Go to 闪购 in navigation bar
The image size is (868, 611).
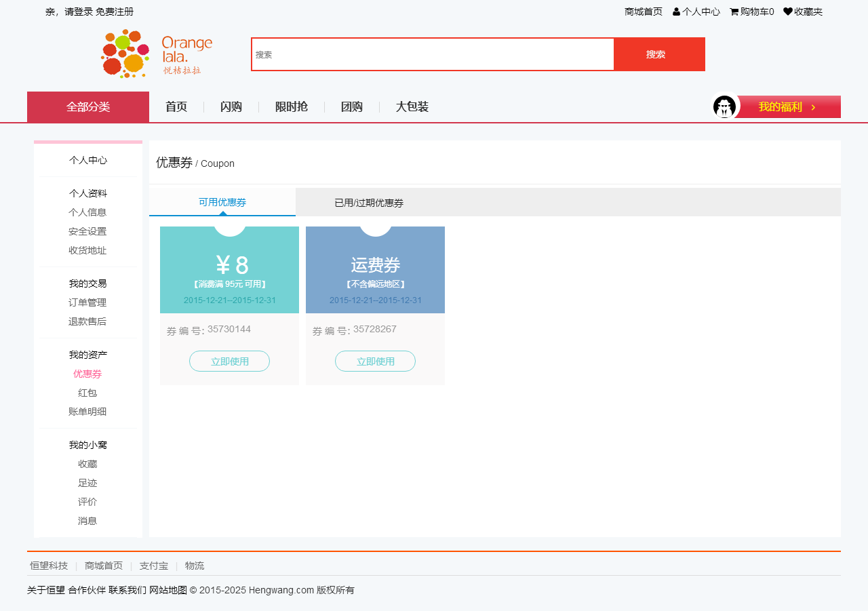pyautogui.click(x=231, y=107)
